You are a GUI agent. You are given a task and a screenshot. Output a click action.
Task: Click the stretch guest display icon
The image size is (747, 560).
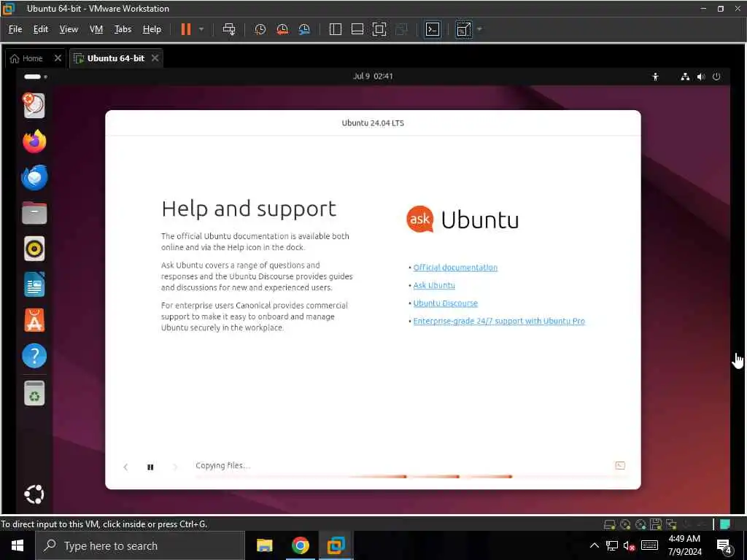point(463,29)
